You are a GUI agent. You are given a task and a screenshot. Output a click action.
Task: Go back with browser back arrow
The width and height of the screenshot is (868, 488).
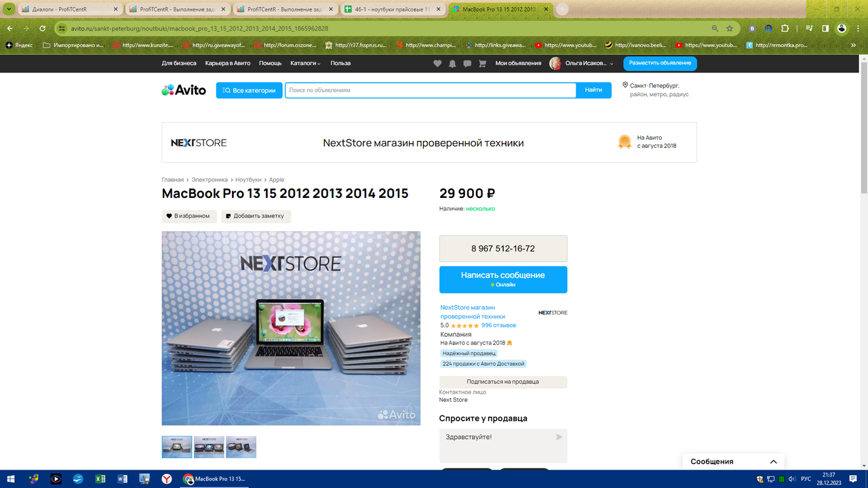(x=10, y=28)
